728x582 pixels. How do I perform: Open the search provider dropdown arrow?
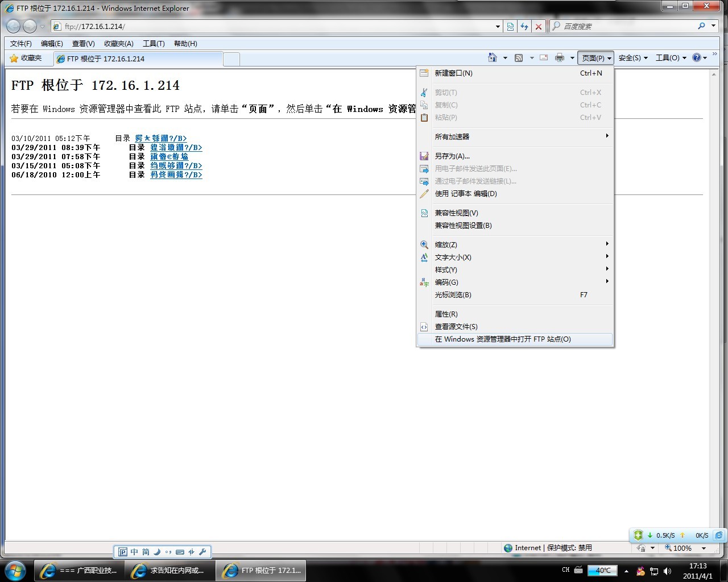pos(713,26)
